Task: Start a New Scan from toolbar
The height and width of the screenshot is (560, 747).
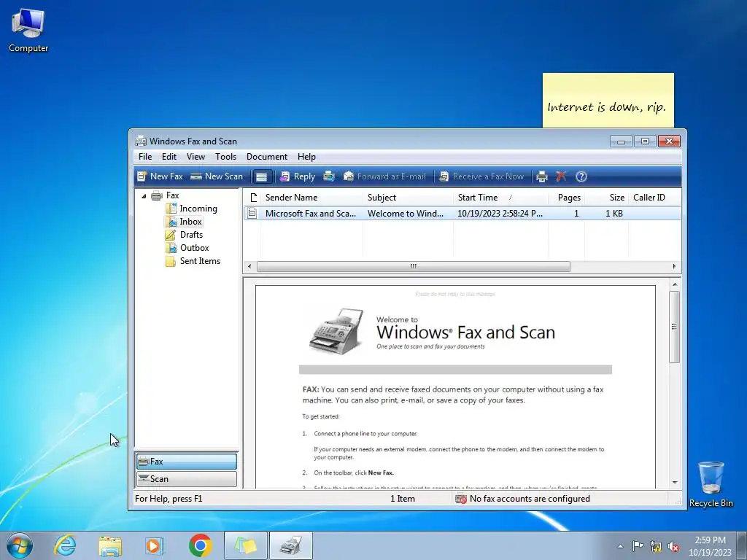Action: click(217, 176)
